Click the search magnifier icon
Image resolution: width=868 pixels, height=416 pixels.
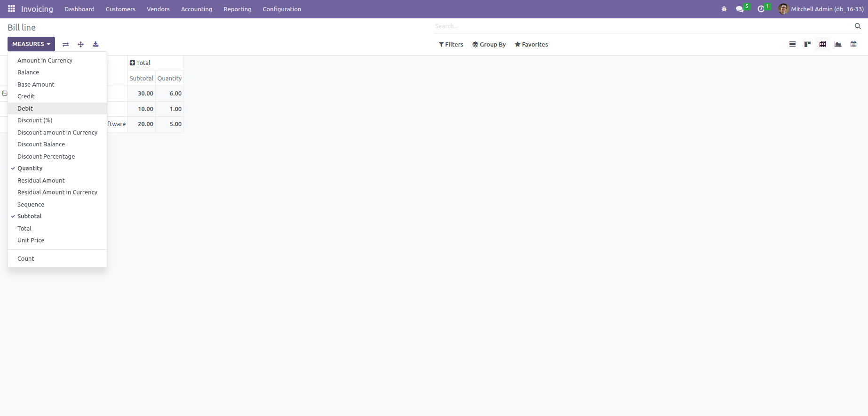pos(858,26)
